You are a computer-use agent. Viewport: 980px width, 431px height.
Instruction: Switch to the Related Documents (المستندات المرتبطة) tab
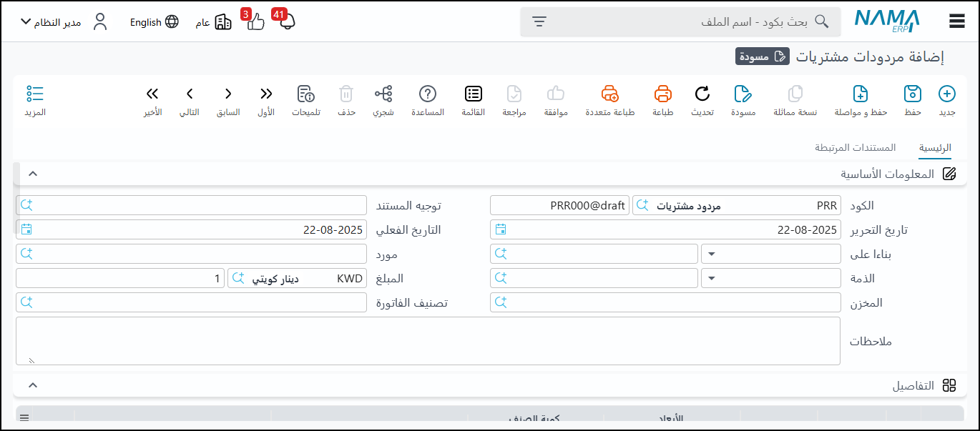(x=855, y=148)
